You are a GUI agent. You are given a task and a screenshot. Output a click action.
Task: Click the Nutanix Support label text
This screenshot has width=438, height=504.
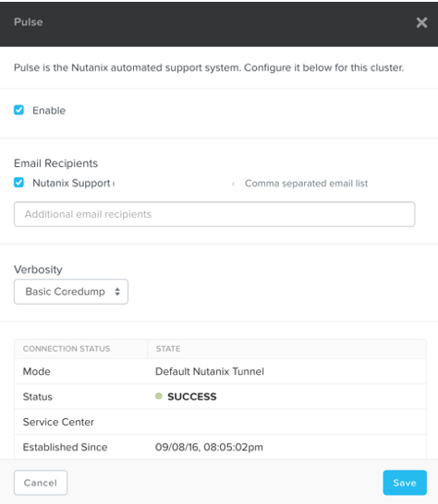tap(71, 183)
